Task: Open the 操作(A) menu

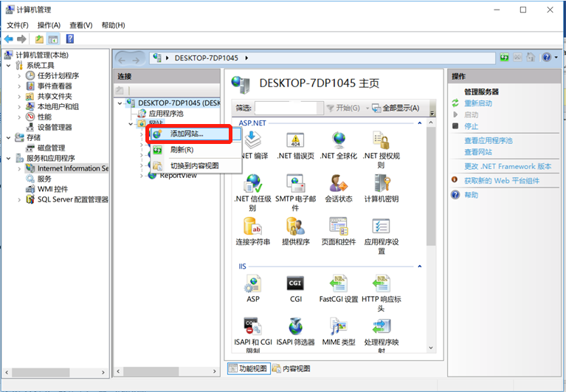Action: tap(49, 25)
